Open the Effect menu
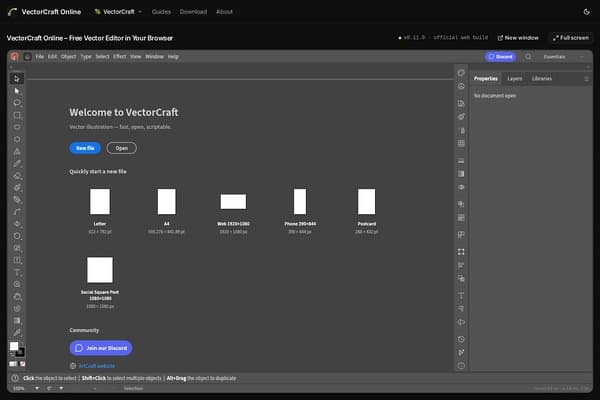600x400 pixels. [119, 57]
